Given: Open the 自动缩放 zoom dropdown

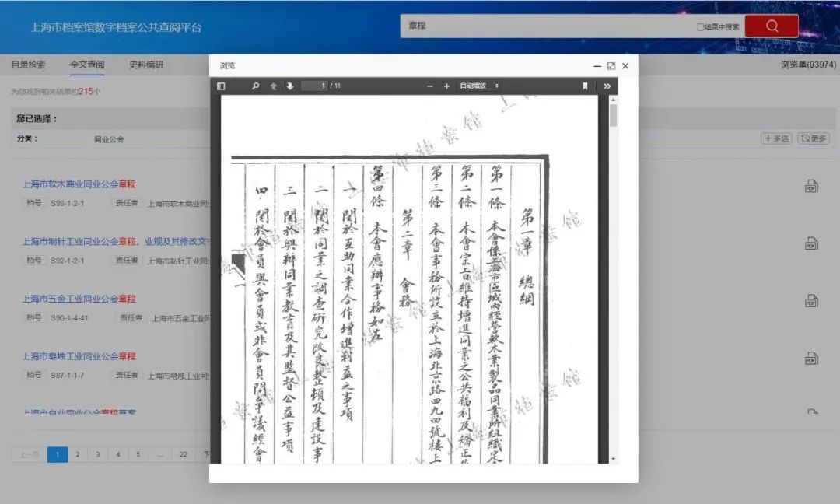Looking at the screenshot, I should tap(479, 86).
